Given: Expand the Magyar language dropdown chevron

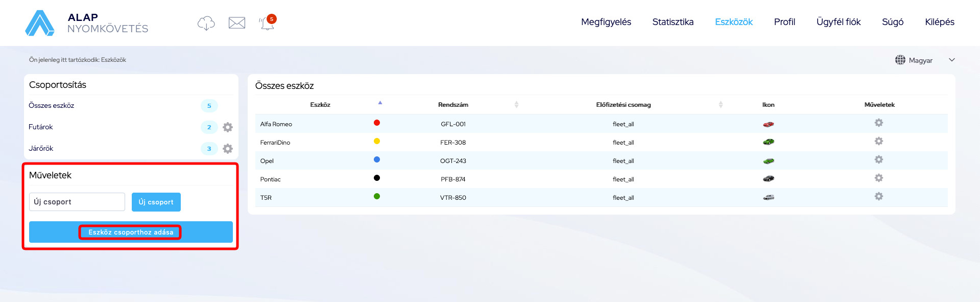Looking at the screenshot, I should [952, 60].
